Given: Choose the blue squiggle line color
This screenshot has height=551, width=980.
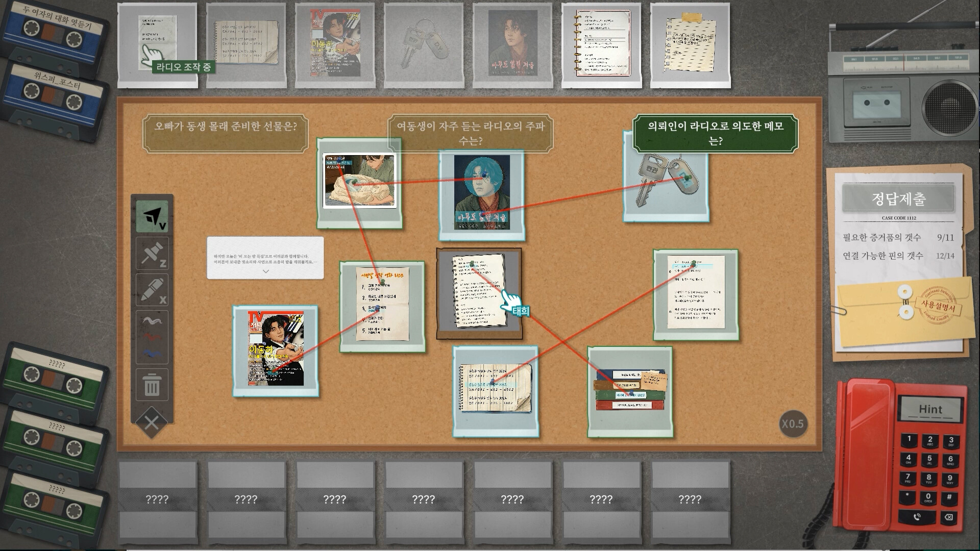Looking at the screenshot, I should [152, 353].
